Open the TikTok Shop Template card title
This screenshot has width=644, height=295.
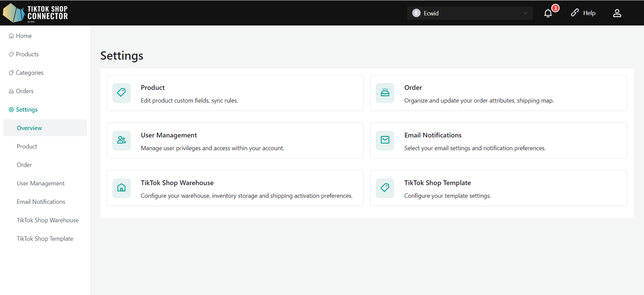point(438,183)
